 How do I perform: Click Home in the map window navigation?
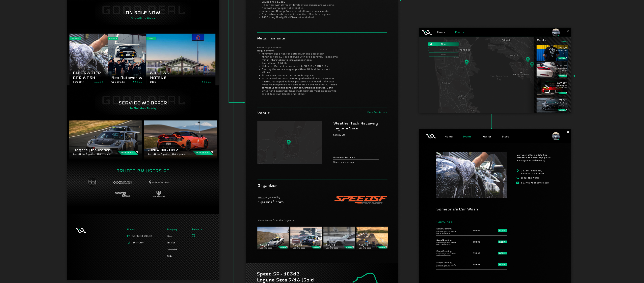click(x=441, y=32)
